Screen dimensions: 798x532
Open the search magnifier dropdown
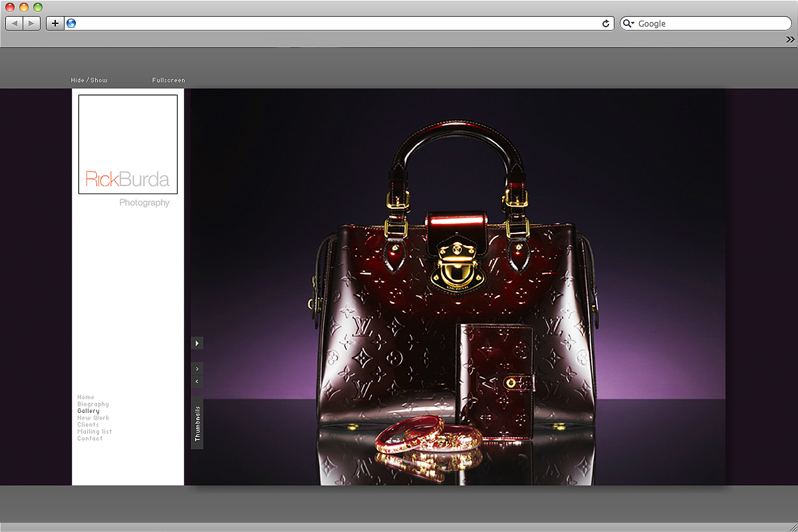[628, 23]
